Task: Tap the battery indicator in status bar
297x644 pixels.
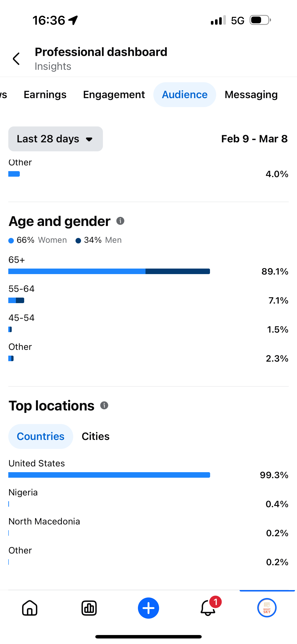Action: click(260, 20)
